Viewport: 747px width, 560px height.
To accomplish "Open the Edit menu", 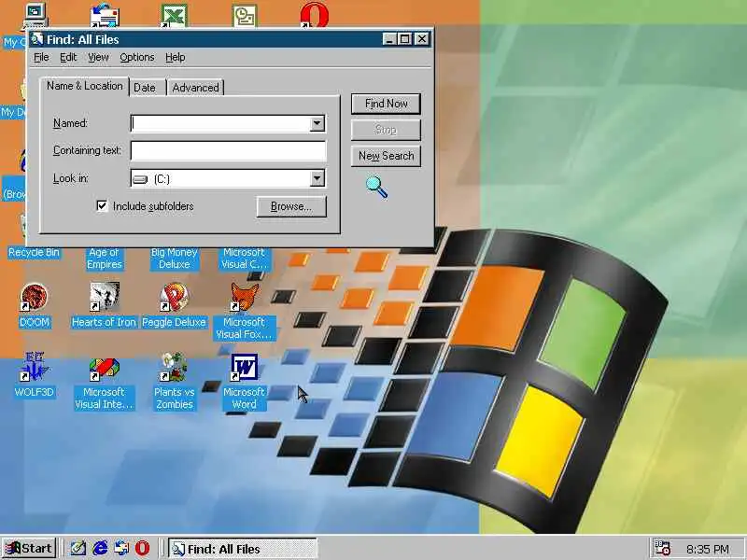I will [x=68, y=57].
